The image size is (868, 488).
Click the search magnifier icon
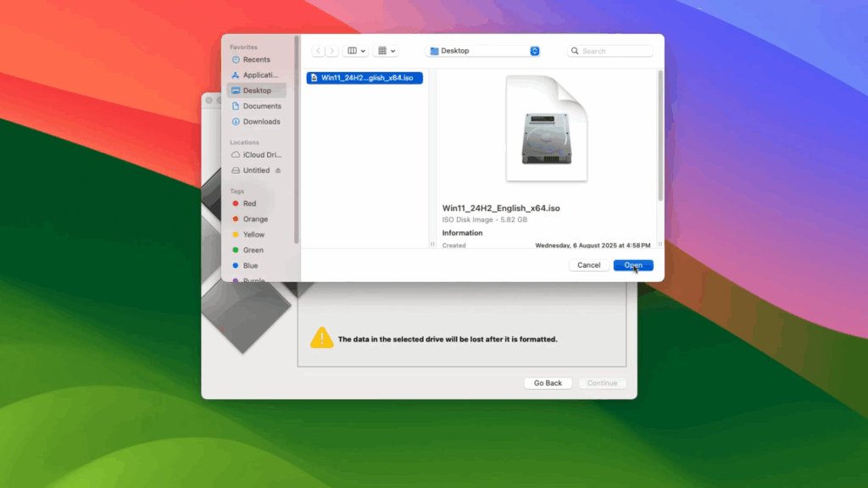click(x=575, y=51)
